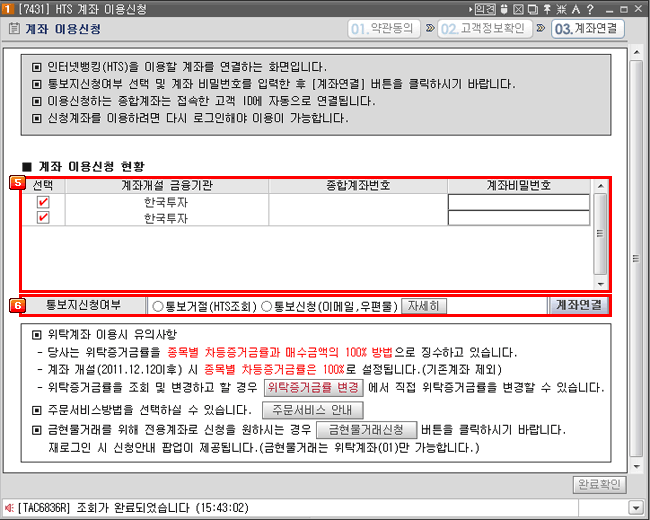Screen dimensions: 650x520
Task: Click the 계좌비밀번호 column header
Action: (519, 185)
